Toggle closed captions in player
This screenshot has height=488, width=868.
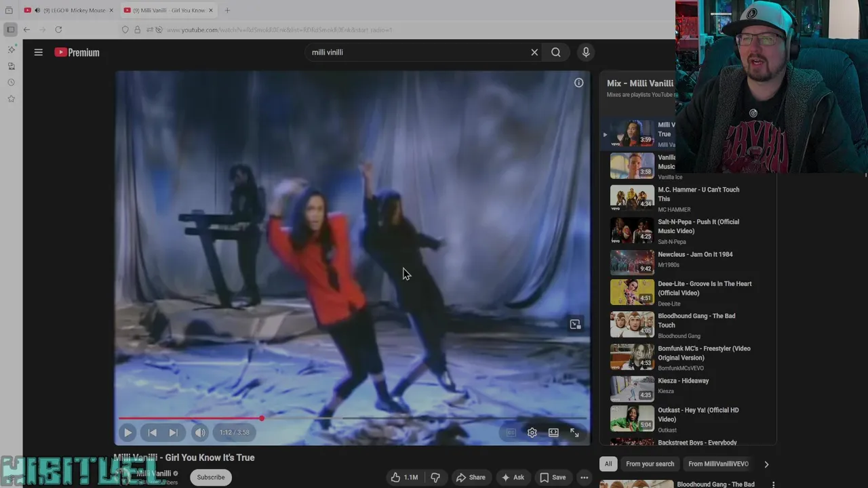[511, 432]
